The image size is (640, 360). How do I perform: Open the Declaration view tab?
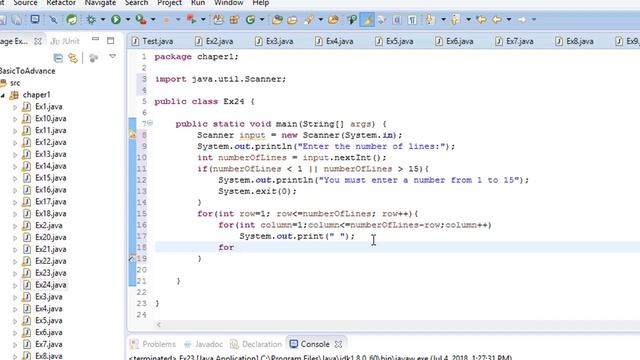[256, 344]
